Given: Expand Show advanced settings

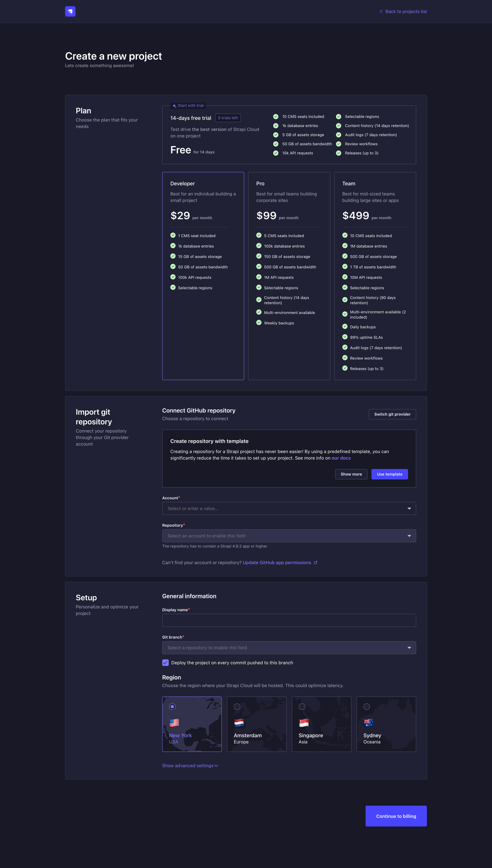Looking at the screenshot, I should (190, 766).
